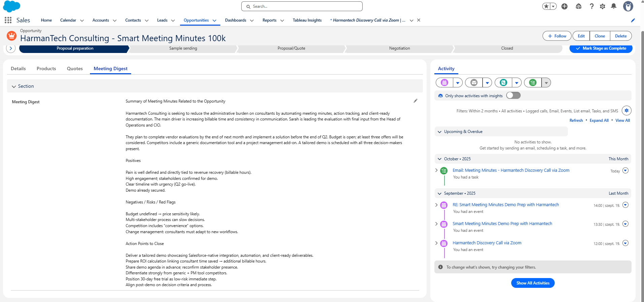Collapse the September 2025 section
This screenshot has width=644, height=302.
(x=439, y=193)
